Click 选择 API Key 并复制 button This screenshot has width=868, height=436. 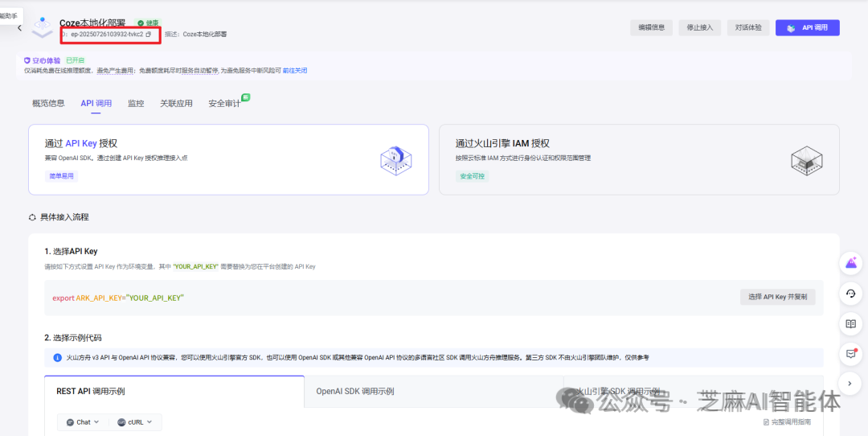(x=778, y=297)
